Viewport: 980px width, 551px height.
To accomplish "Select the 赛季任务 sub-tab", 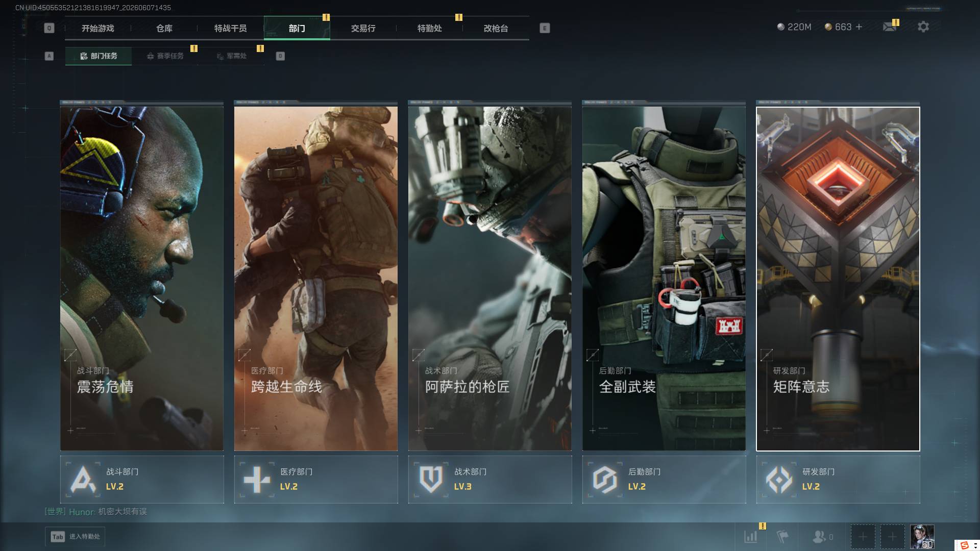I will (165, 56).
